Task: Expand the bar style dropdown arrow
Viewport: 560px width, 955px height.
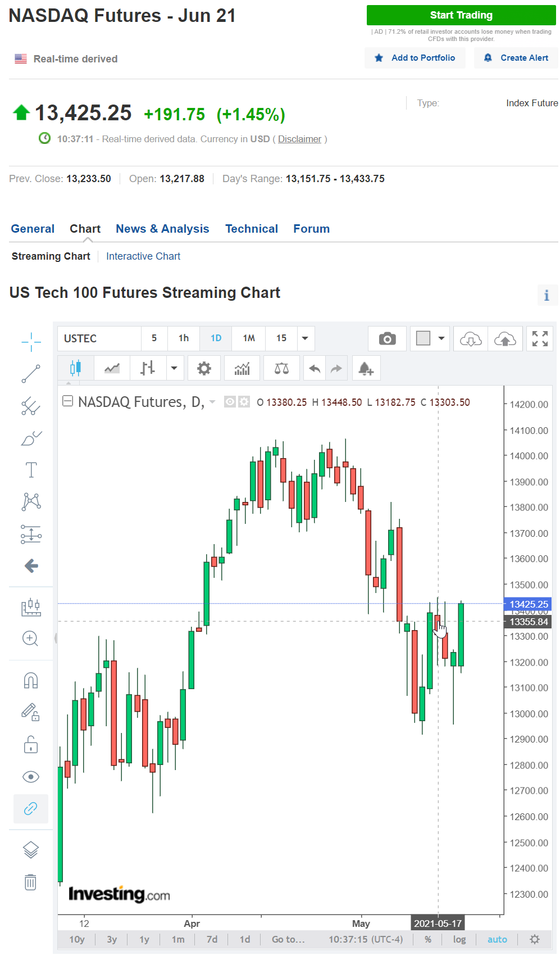Action: tap(174, 369)
